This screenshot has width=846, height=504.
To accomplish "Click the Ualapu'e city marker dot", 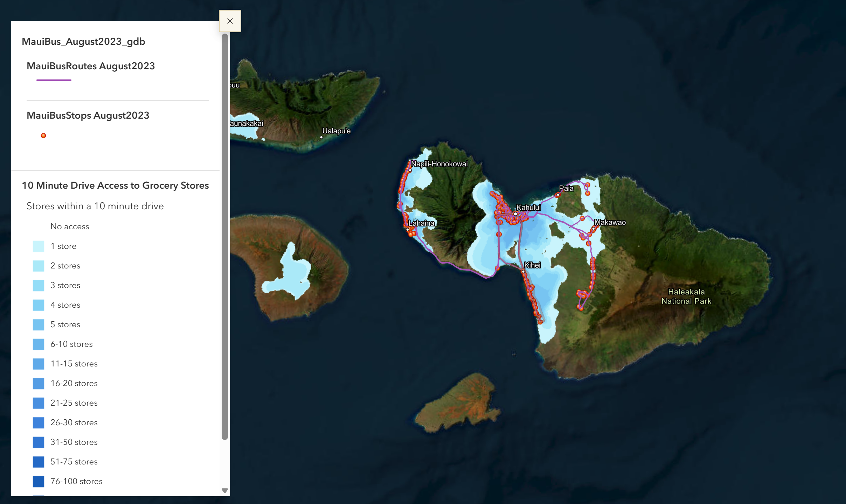I will (321, 137).
